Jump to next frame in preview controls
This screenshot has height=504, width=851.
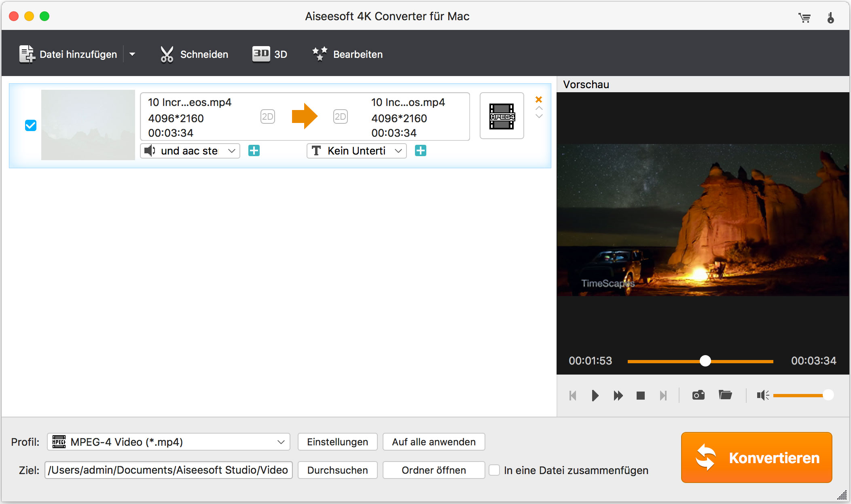point(663,395)
